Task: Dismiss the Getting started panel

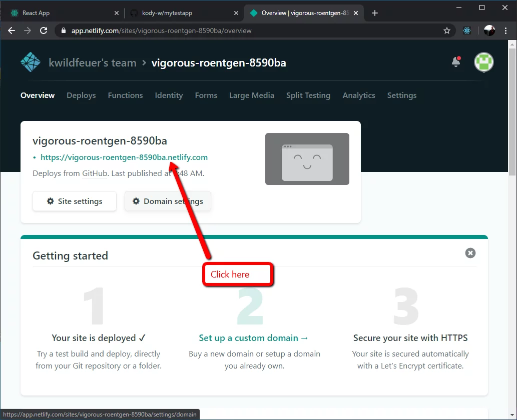Action: click(470, 253)
